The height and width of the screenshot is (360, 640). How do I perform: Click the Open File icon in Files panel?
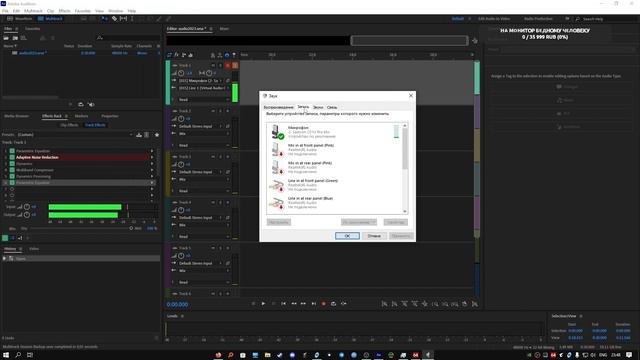(6, 38)
